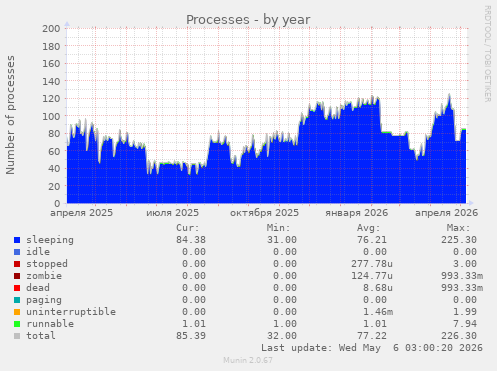Select the 'stopped' legend label
The height and width of the screenshot is (371, 497).
point(47,264)
